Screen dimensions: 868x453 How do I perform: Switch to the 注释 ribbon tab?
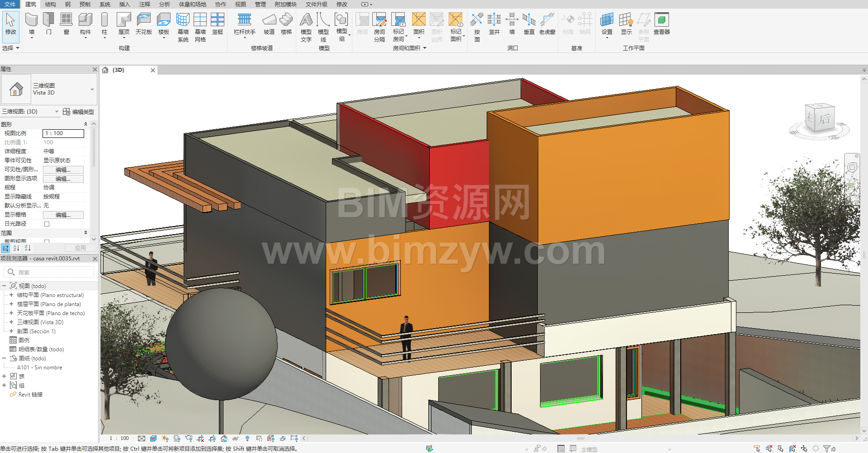(x=144, y=4)
